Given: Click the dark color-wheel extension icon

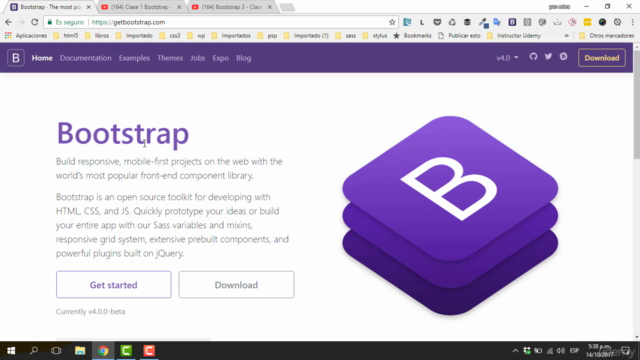Looking at the screenshot, I should click(x=602, y=22).
